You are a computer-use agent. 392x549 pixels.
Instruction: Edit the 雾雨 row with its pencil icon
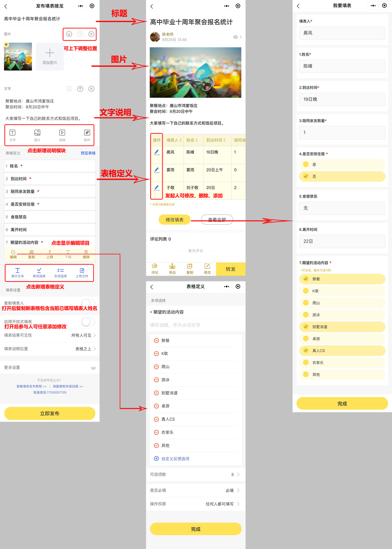point(156,170)
